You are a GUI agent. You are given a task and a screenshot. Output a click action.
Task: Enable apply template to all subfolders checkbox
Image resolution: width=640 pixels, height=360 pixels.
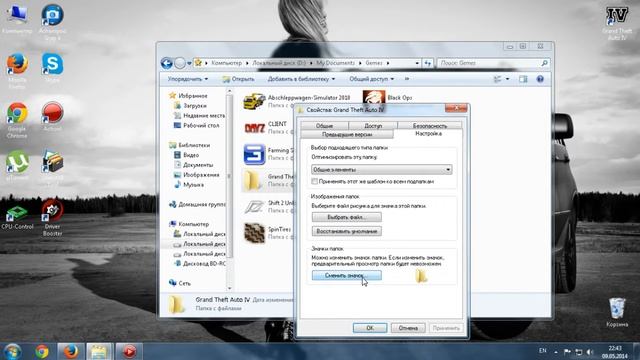click(x=314, y=181)
